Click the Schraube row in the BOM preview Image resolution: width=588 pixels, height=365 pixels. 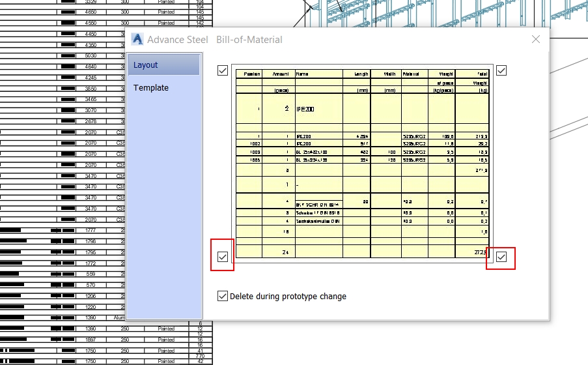[x=362, y=213]
